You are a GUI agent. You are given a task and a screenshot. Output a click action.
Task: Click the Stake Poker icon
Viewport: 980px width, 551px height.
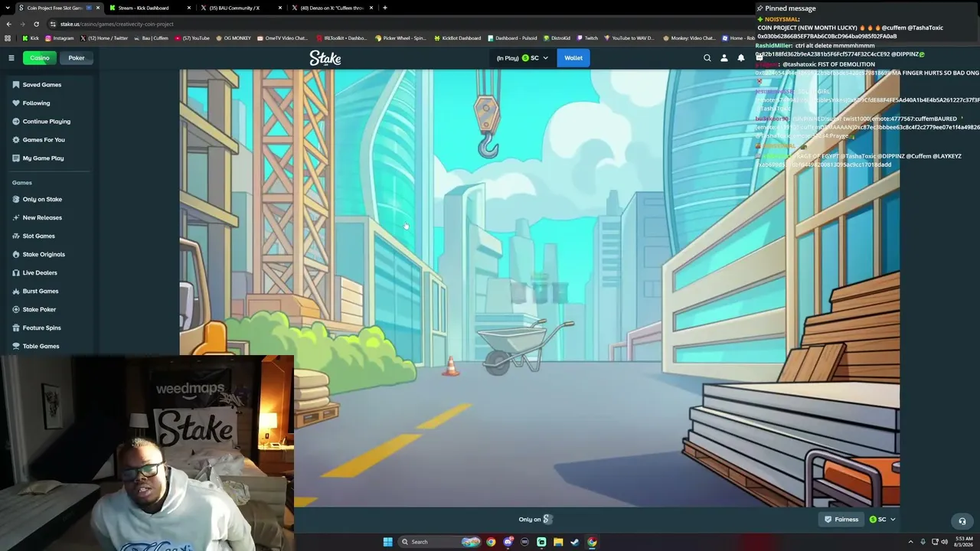(16, 310)
